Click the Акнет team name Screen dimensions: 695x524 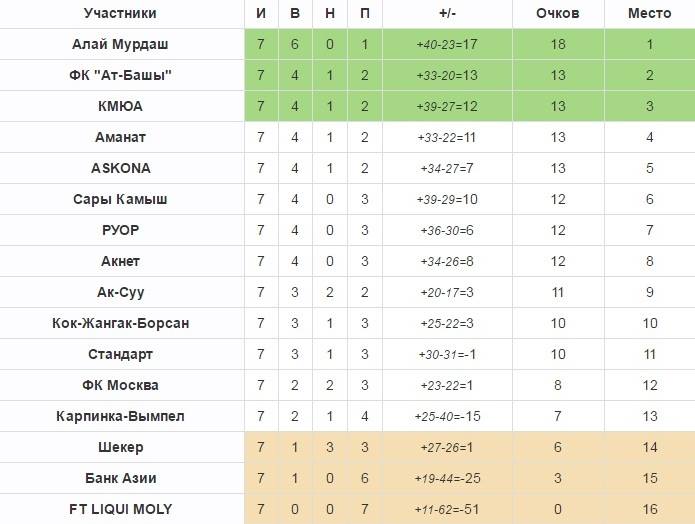pyautogui.click(x=120, y=261)
